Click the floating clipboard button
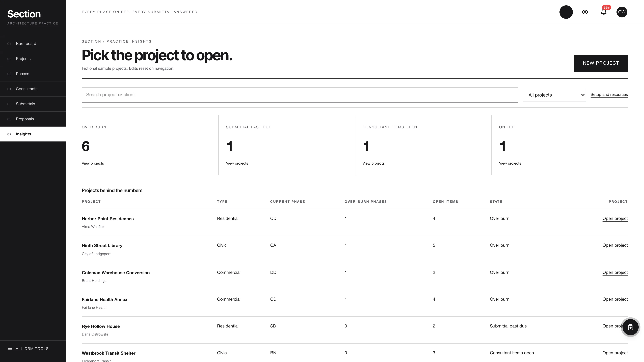This screenshot has width=644, height=362. click(x=630, y=327)
